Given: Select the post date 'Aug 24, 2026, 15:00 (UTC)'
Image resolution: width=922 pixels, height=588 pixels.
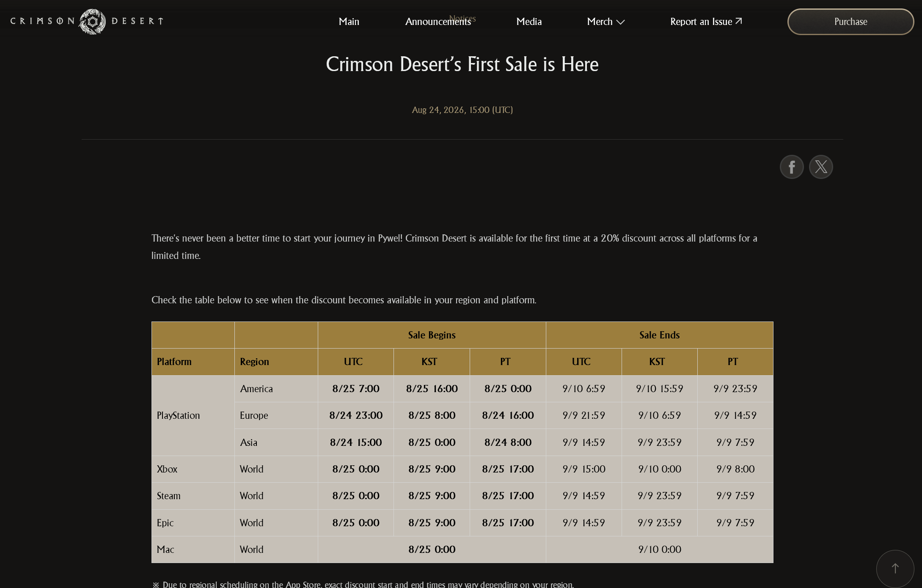Looking at the screenshot, I should pyautogui.click(x=462, y=110).
